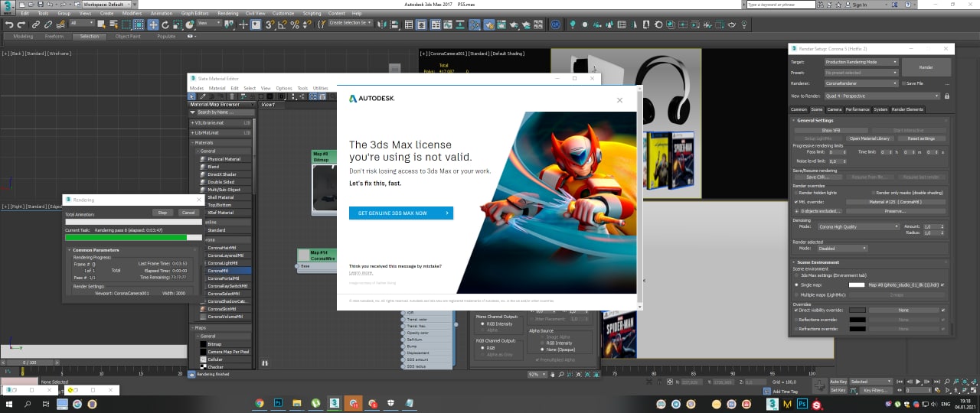Activate the Select Object tool

click(x=101, y=24)
